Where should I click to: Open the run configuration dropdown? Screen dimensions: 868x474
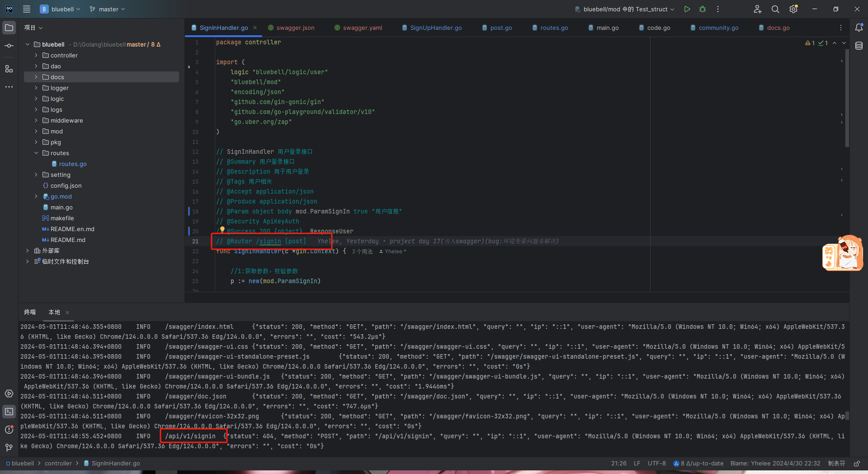pos(624,9)
